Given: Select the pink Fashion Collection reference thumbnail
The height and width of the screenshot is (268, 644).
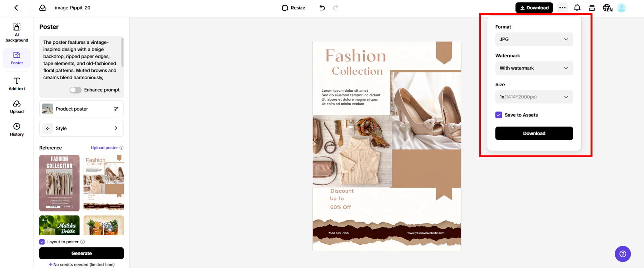Looking at the screenshot, I should click(59, 183).
